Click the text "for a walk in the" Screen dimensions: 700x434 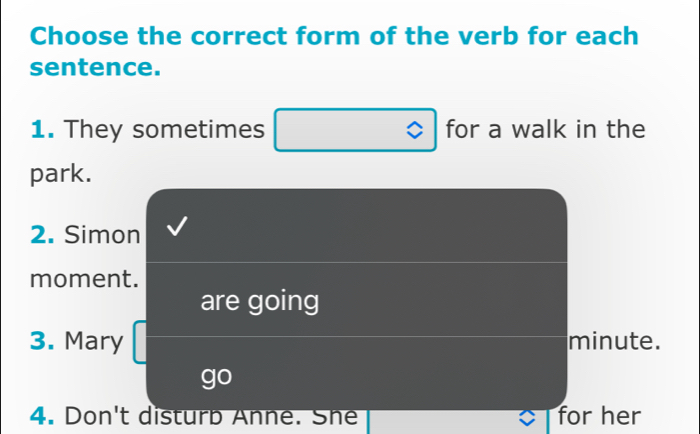pyautogui.click(x=545, y=130)
